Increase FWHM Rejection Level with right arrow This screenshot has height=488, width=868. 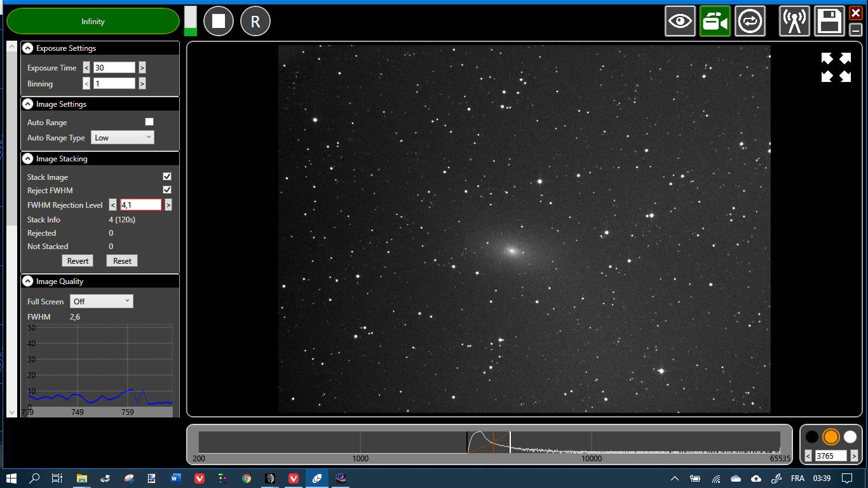tap(168, 205)
